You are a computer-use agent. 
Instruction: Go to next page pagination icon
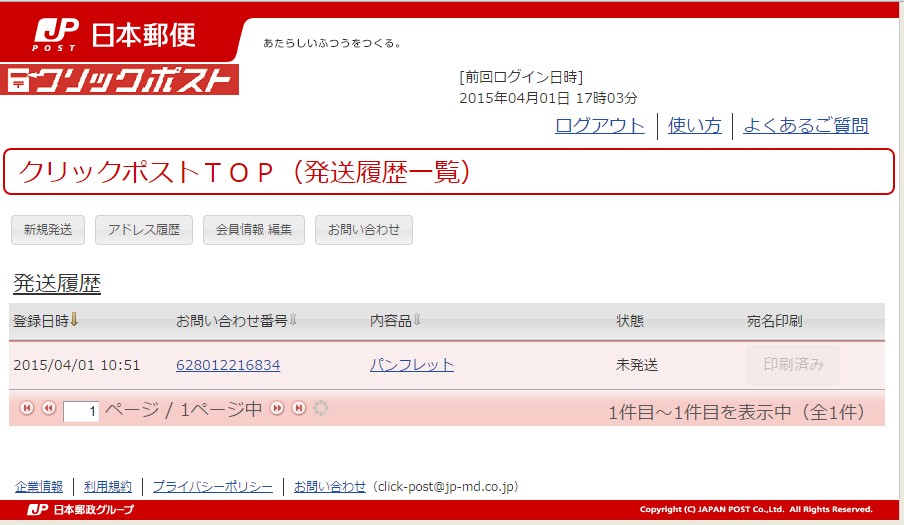pos(277,408)
